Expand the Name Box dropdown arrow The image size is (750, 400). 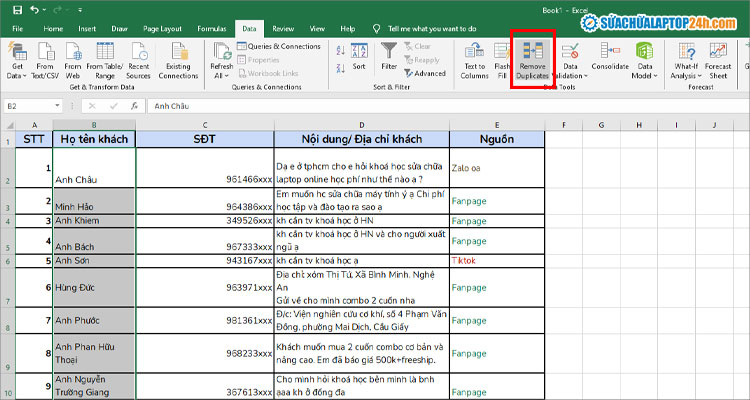(57, 106)
